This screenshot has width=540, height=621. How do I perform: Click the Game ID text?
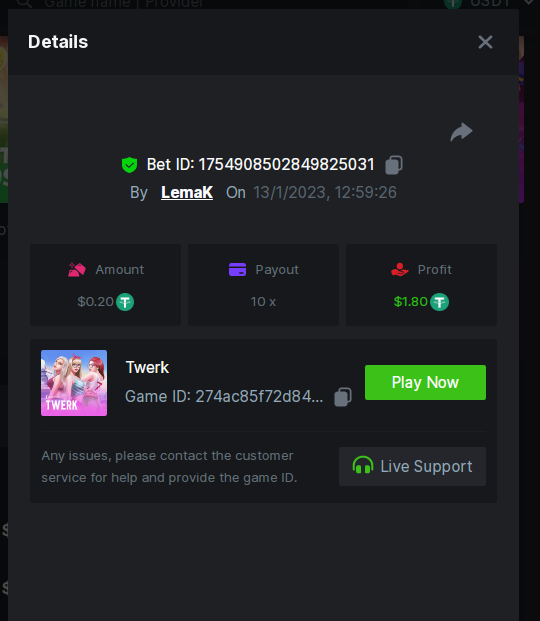point(224,396)
